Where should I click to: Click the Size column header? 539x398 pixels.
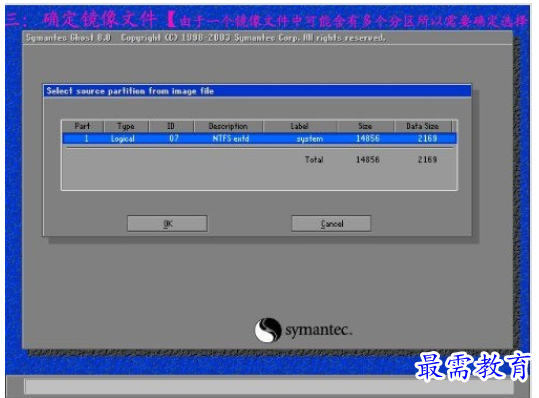coord(365,126)
